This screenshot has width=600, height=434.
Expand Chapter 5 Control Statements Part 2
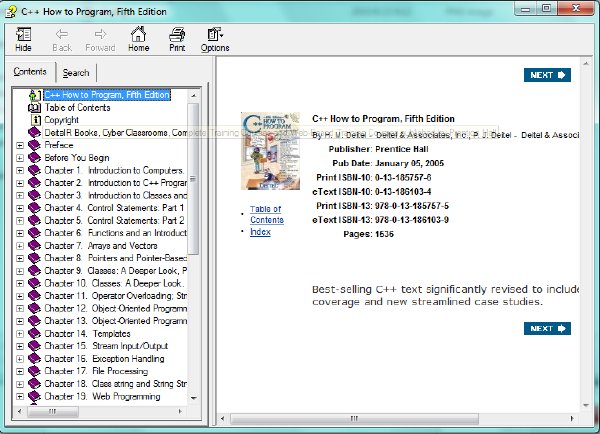tap(20, 221)
